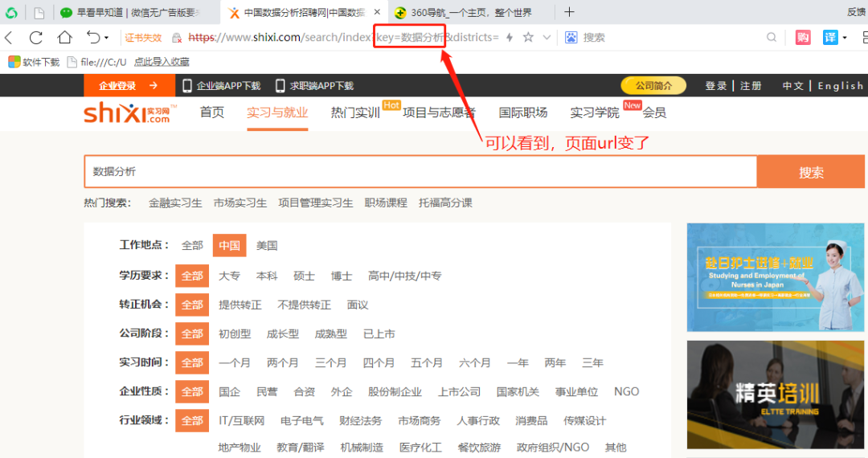Screen dimensions: 868x458
Task: Click 点此导入收藏 link
Action: click(x=162, y=62)
